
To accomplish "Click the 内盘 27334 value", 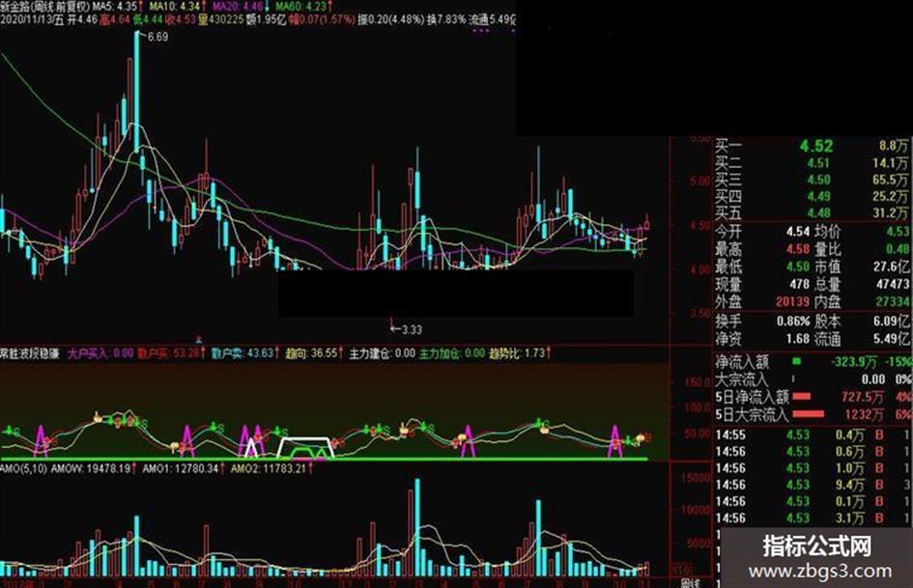I will click(893, 301).
